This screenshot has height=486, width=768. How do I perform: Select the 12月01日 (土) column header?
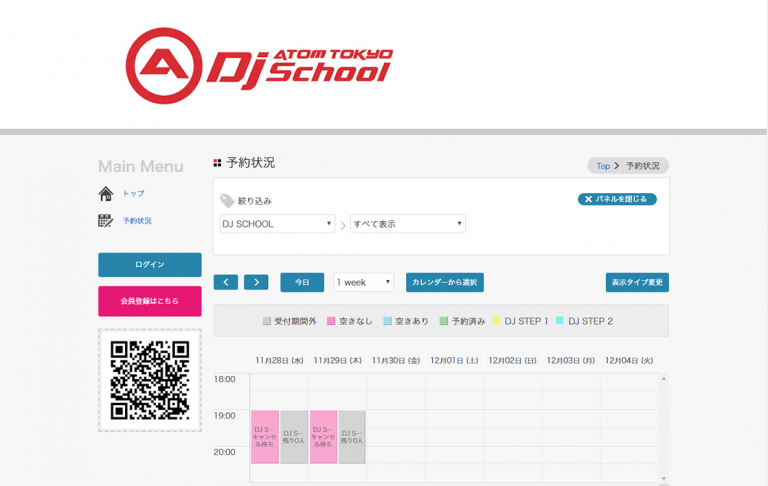click(x=454, y=361)
